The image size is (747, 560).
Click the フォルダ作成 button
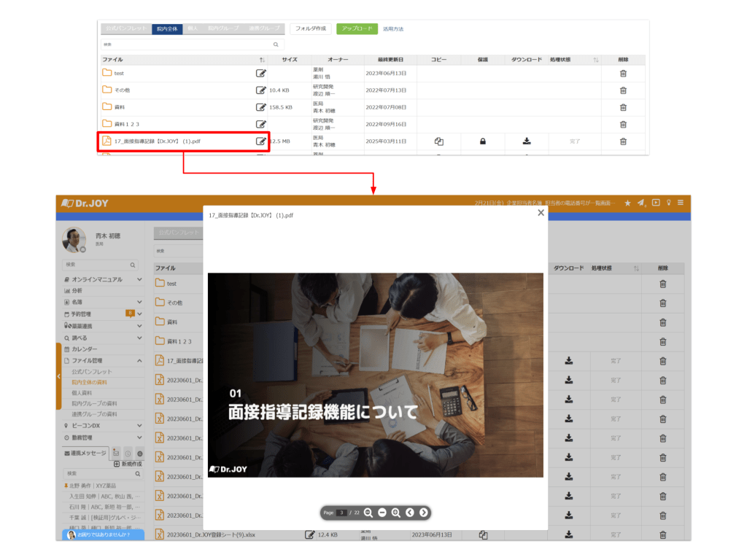310,29
